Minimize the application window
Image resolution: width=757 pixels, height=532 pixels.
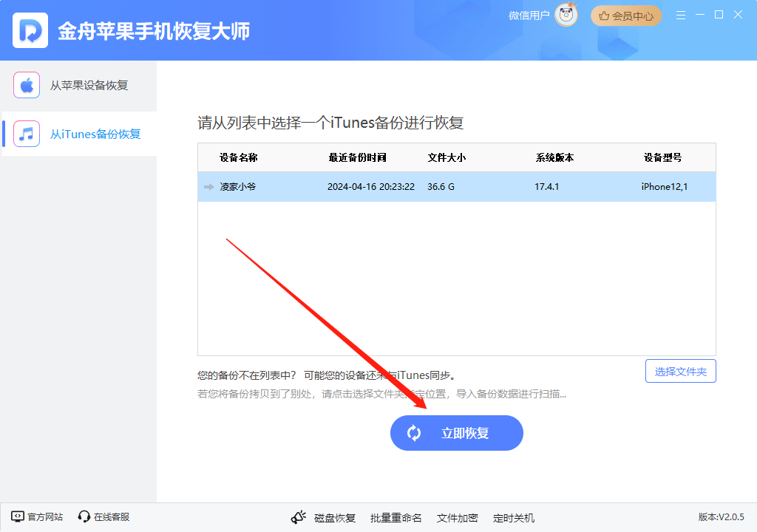tap(700, 15)
